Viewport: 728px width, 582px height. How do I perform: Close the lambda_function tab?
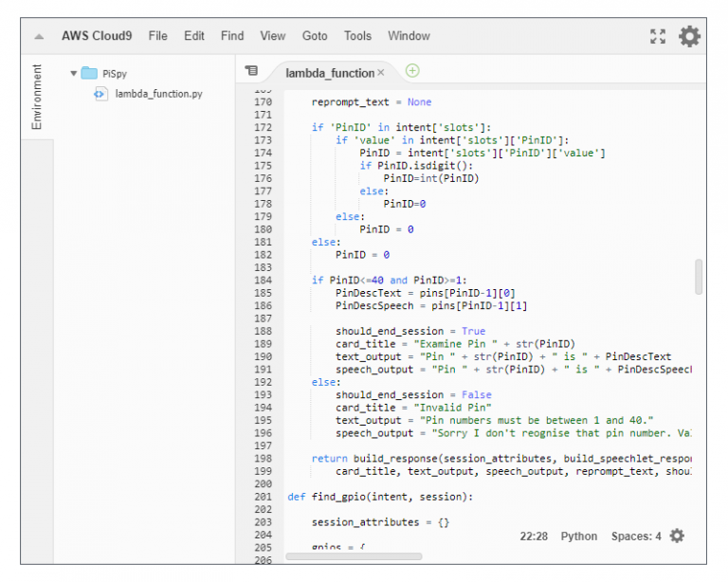point(381,73)
